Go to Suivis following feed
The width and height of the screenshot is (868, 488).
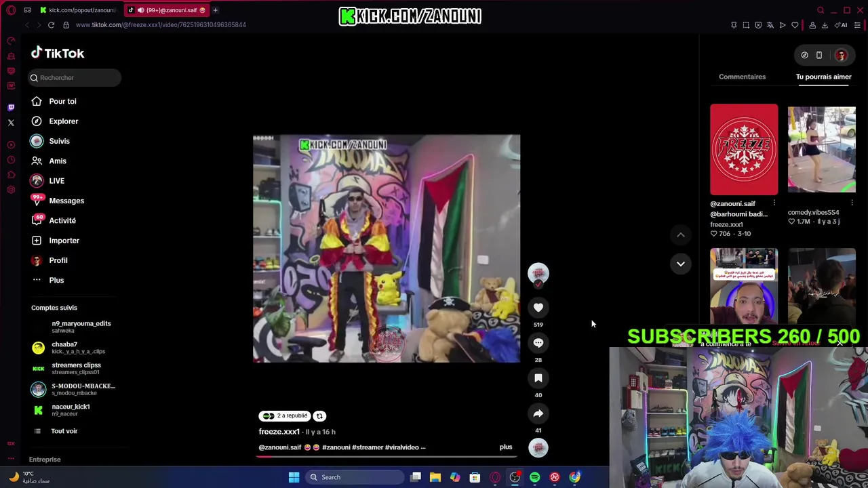pos(51,141)
